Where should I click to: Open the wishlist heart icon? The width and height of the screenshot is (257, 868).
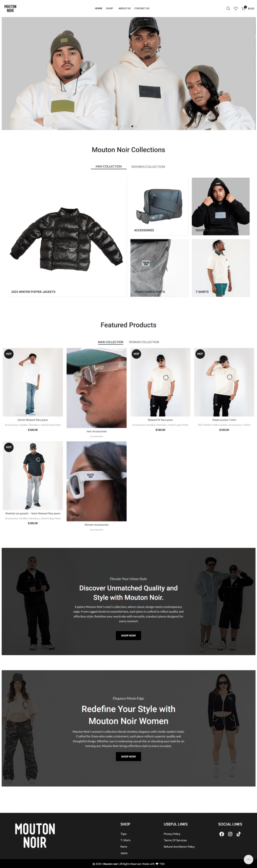236,8
